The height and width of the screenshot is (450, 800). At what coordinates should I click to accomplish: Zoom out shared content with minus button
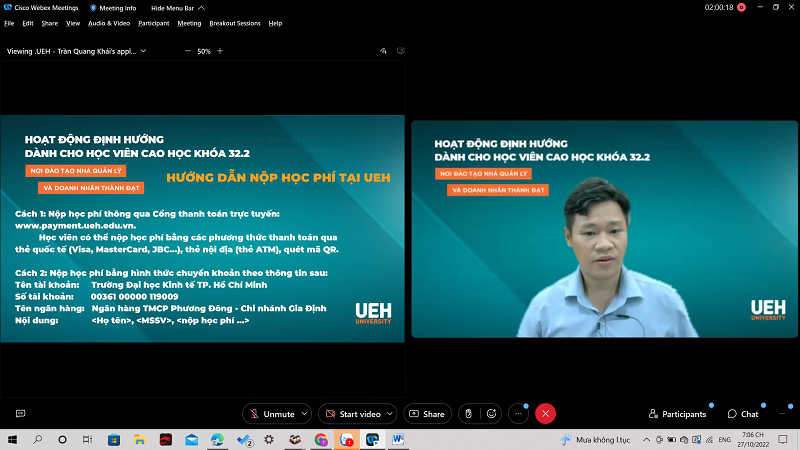pyautogui.click(x=187, y=51)
